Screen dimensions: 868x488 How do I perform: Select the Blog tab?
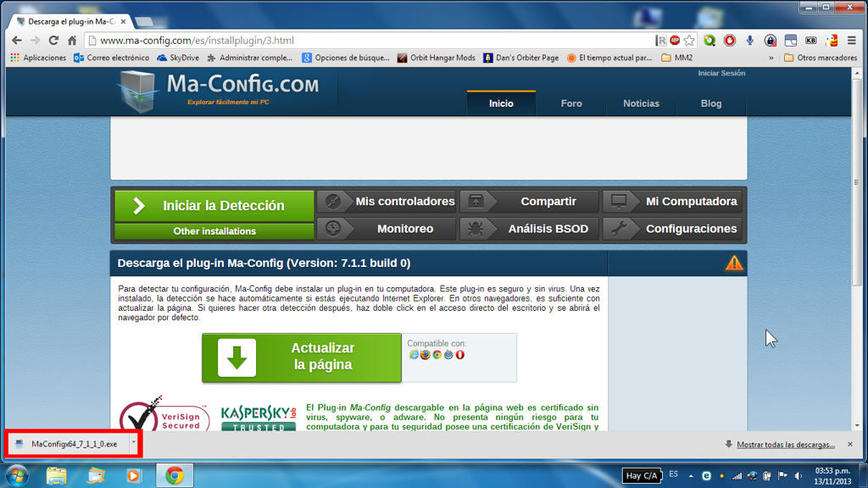click(711, 103)
